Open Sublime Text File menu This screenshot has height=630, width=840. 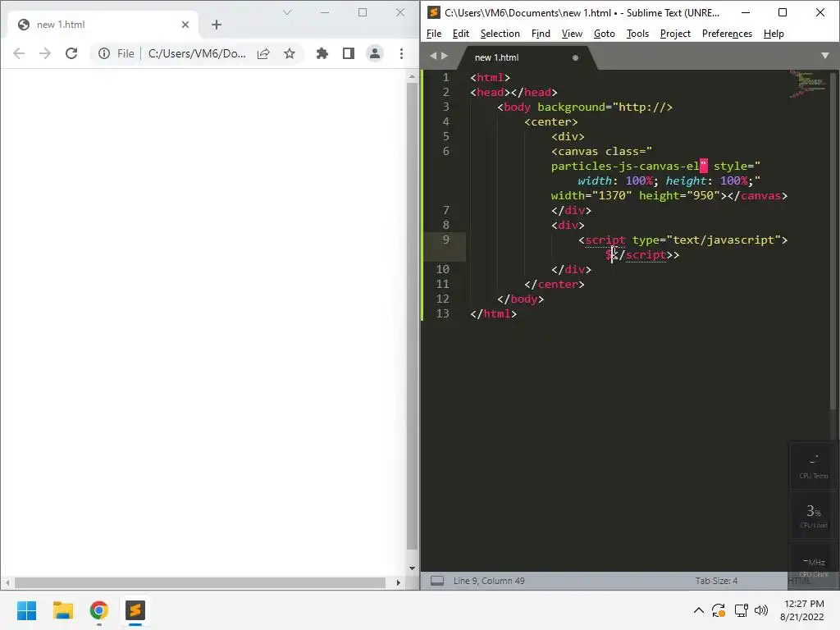(x=434, y=34)
